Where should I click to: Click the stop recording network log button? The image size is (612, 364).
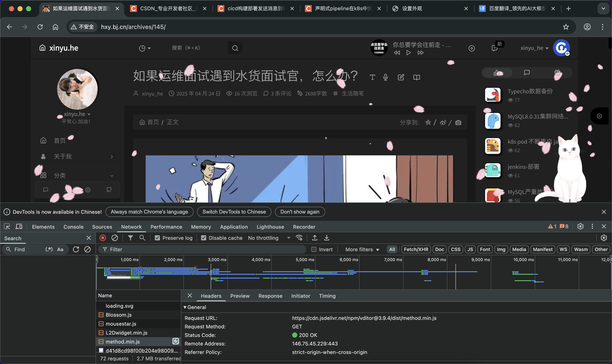point(103,238)
